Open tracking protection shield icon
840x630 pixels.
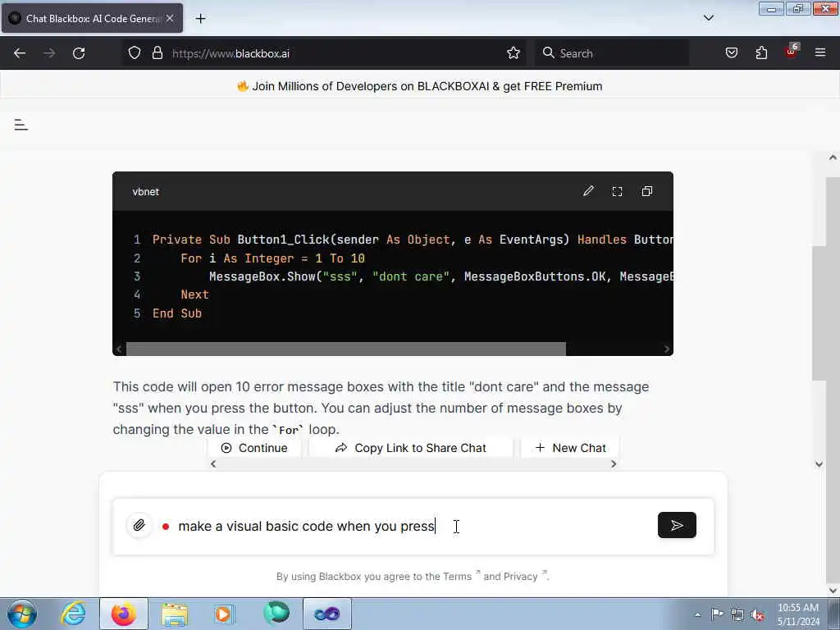coord(135,53)
